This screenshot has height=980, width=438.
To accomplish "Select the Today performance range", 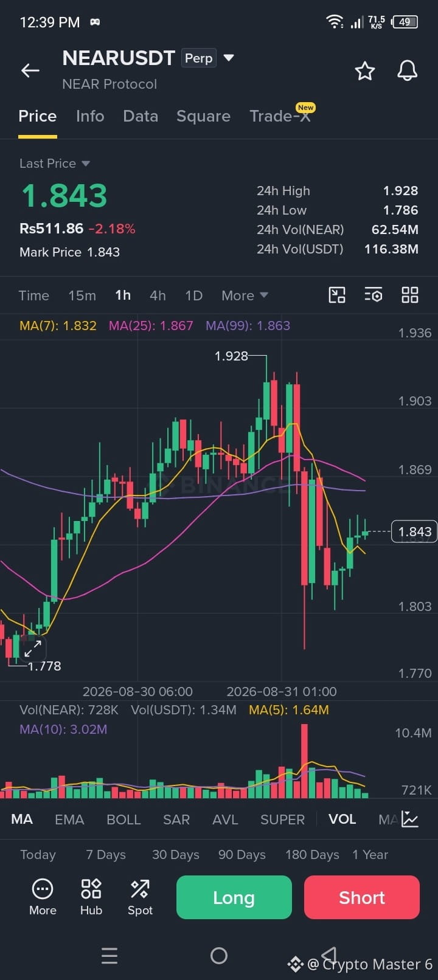I will (38, 854).
